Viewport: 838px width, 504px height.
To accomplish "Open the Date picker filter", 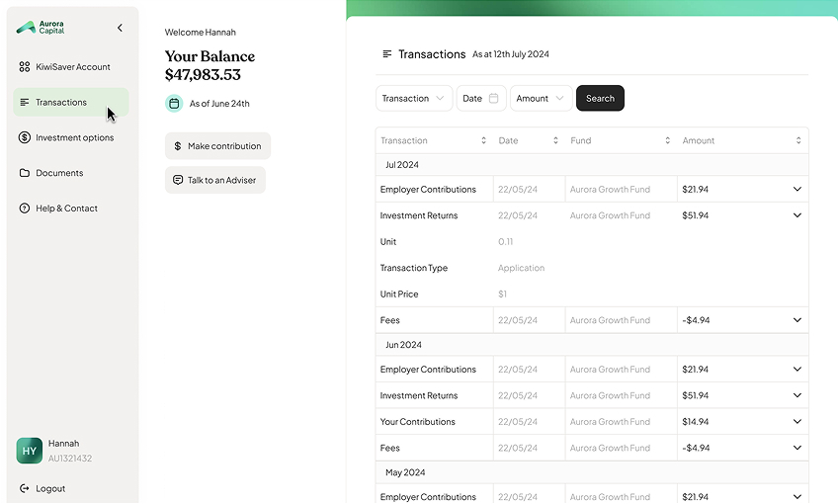I will (x=481, y=99).
